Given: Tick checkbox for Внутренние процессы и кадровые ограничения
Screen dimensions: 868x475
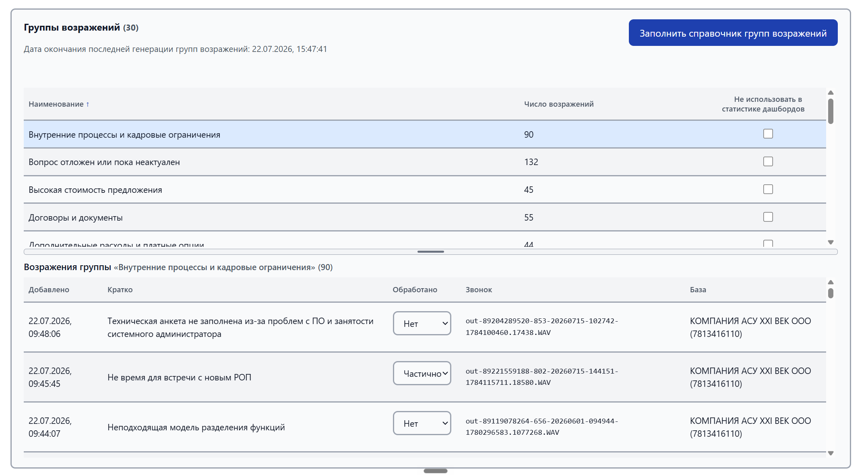Looking at the screenshot, I should 768,134.
